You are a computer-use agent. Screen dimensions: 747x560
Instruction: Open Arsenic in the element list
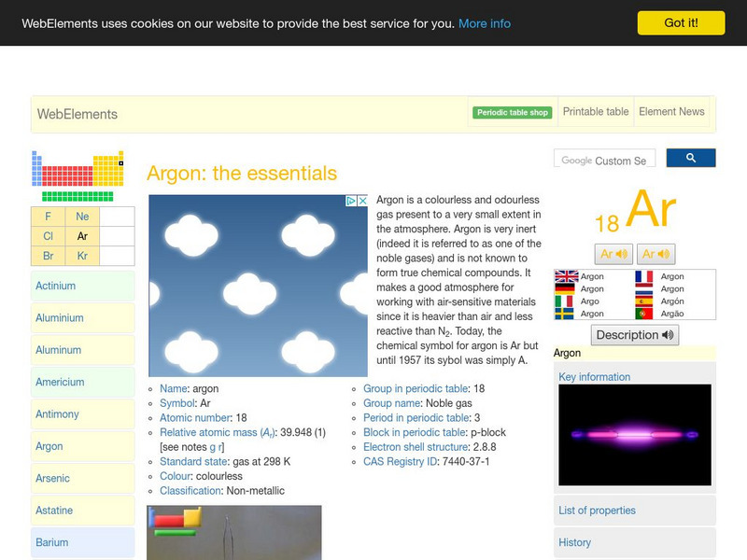click(83, 478)
